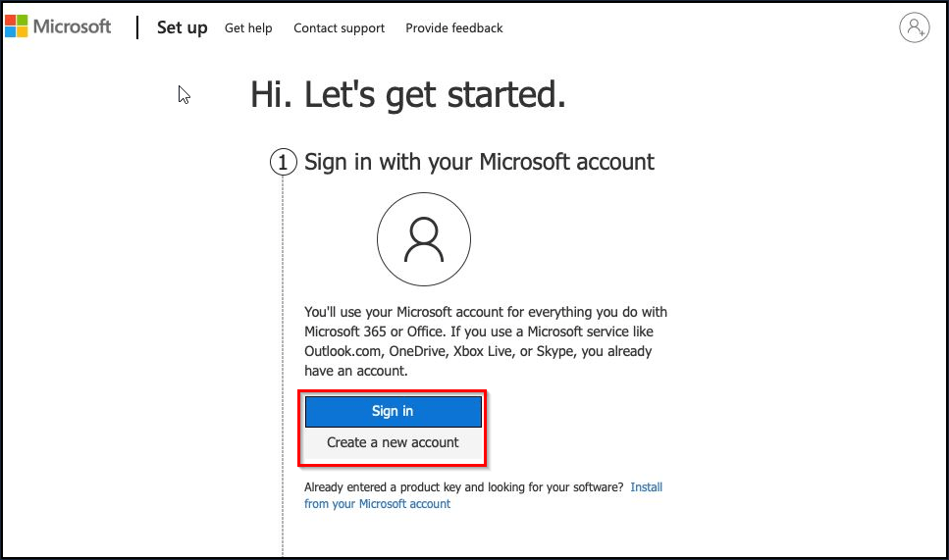
Task: Click the blue Sign in button
Action: pyautogui.click(x=394, y=411)
